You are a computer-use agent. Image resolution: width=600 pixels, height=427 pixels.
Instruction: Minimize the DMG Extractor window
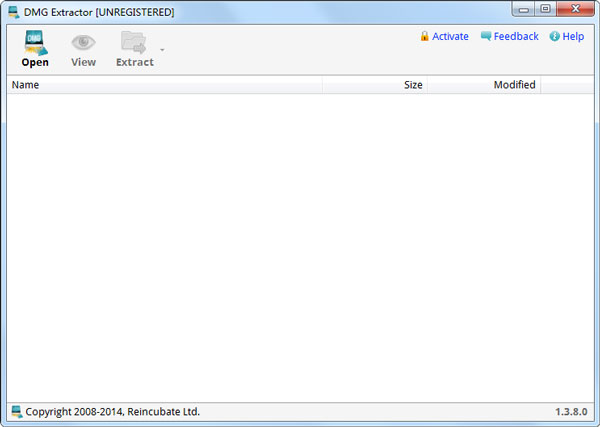(x=524, y=9)
